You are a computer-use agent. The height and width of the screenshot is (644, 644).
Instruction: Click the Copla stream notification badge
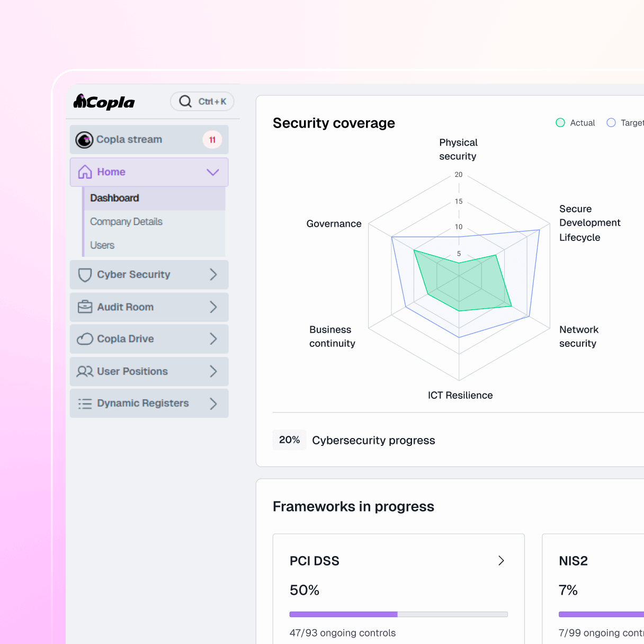tap(212, 140)
